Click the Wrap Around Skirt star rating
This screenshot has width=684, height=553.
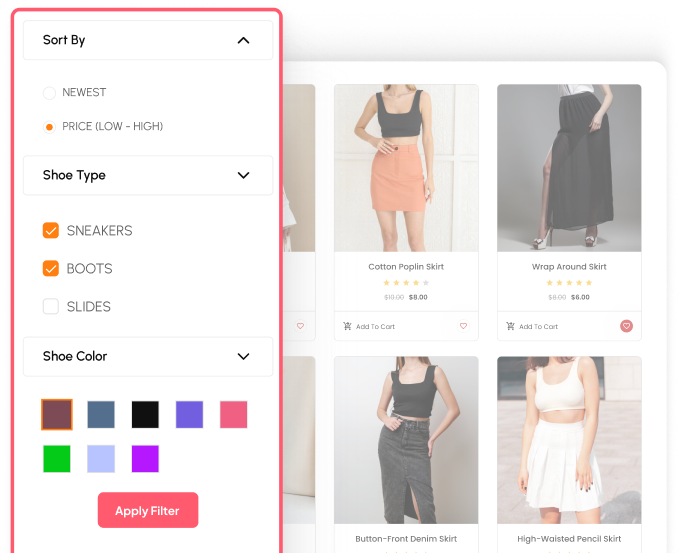pyautogui.click(x=569, y=283)
